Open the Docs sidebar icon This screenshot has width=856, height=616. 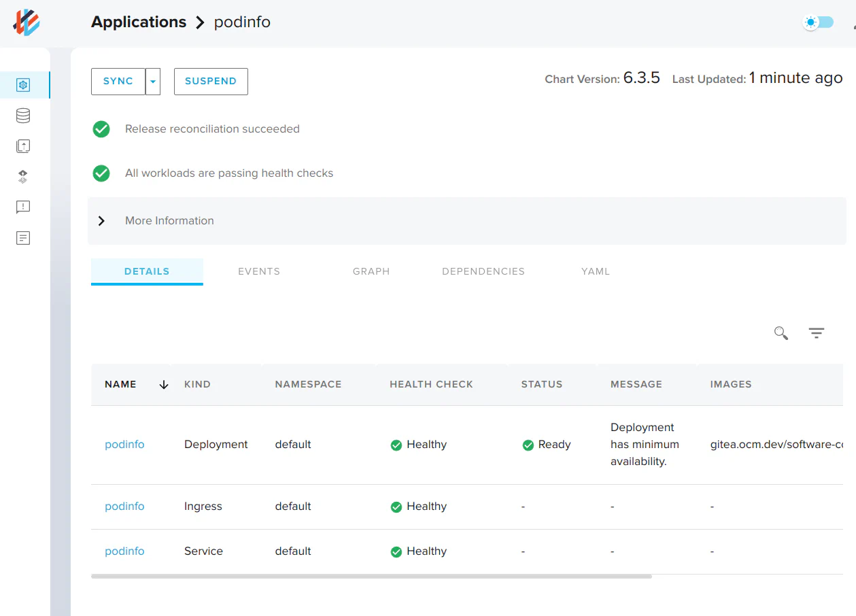pyautogui.click(x=23, y=238)
